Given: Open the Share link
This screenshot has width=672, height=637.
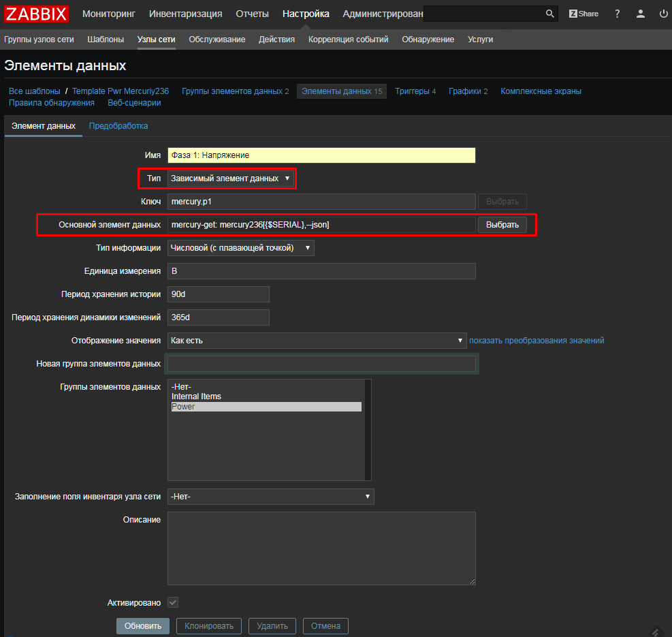Looking at the screenshot, I should coord(583,14).
